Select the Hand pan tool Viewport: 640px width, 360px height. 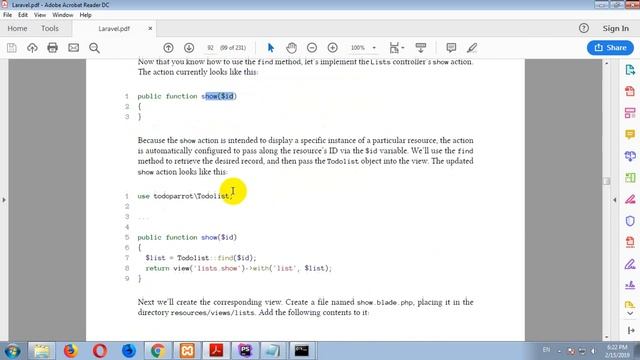[x=291, y=48]
